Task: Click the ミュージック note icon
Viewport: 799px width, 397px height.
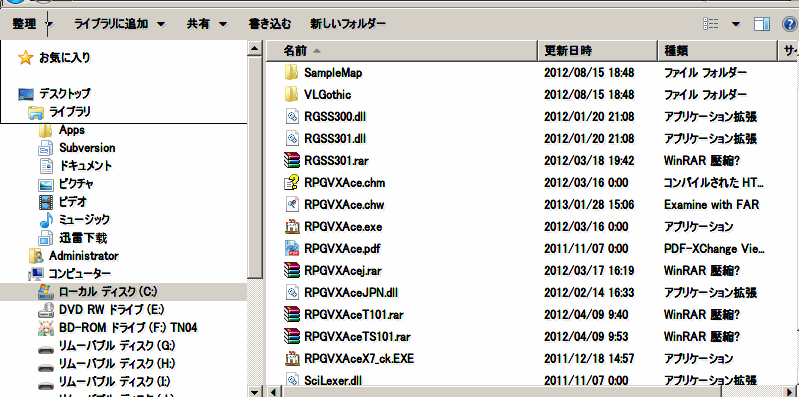Action: pyautogui.click(x=46, y=220)
